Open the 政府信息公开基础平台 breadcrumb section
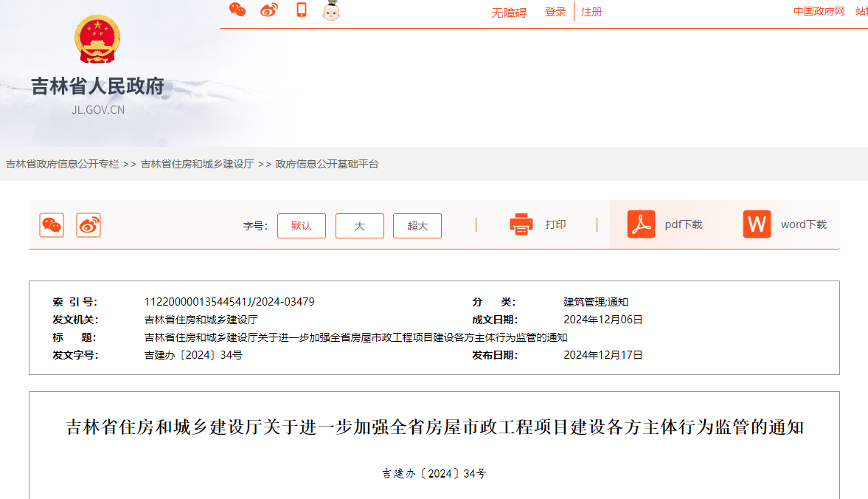This screenshot has height=499, width=868. [x=327, y=164]
